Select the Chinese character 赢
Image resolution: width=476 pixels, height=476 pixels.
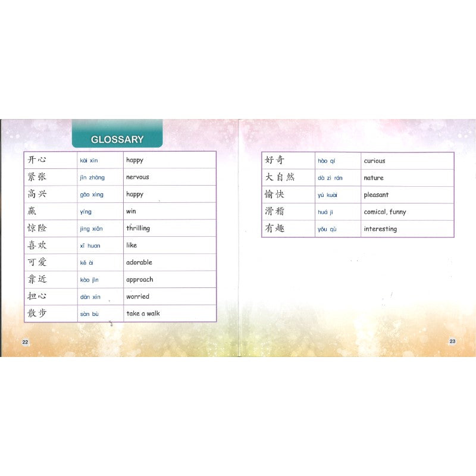(x=32, y=211)
